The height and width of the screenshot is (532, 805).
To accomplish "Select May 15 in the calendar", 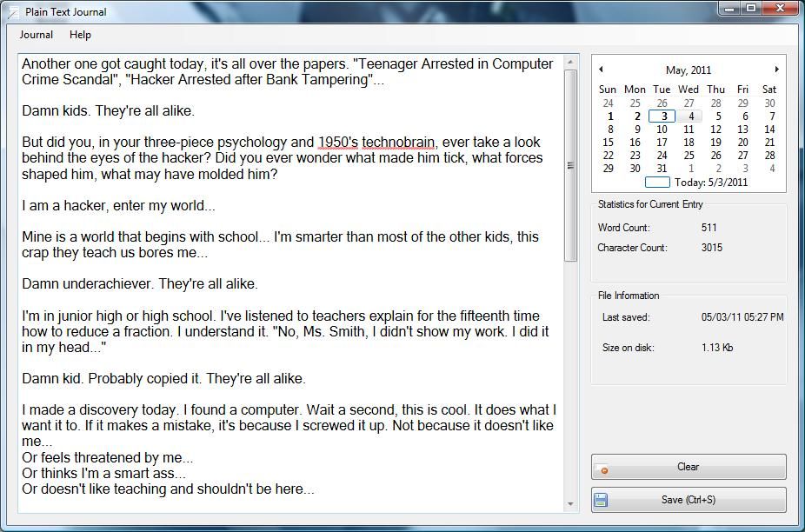I will [x=609, y=143].
